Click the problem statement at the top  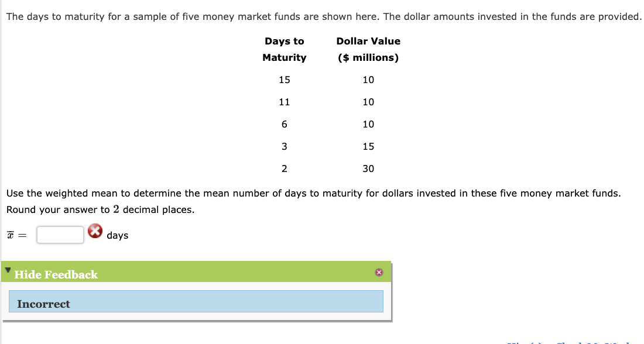coord(322,16)
